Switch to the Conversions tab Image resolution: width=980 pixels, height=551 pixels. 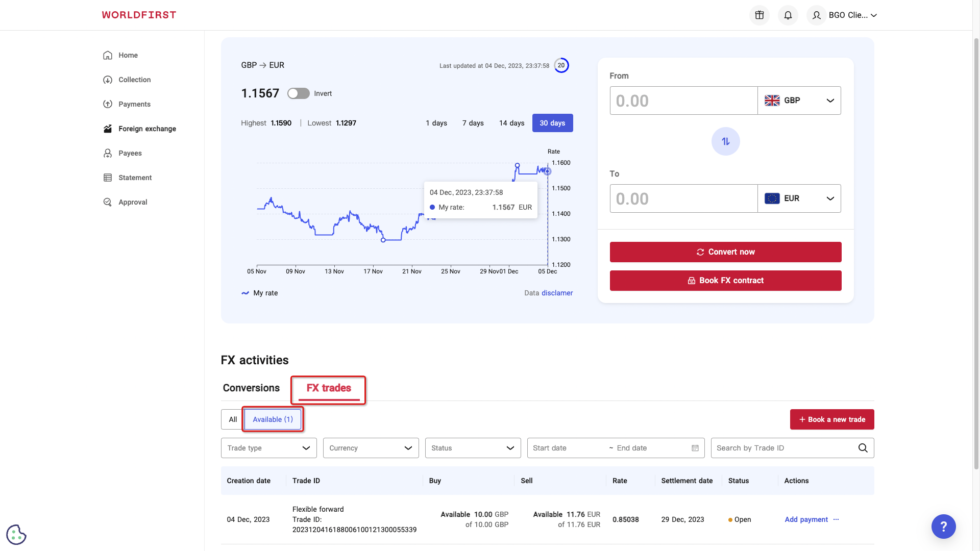[x=251, y=388]
